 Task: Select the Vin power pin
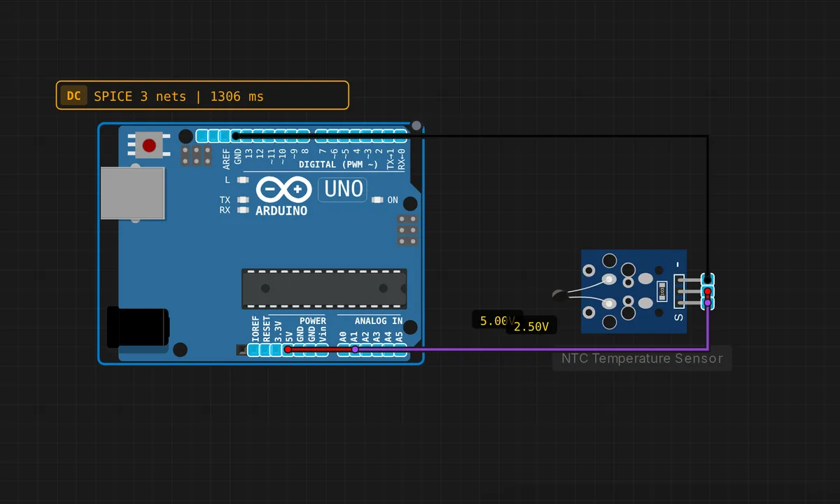point(321,349)
